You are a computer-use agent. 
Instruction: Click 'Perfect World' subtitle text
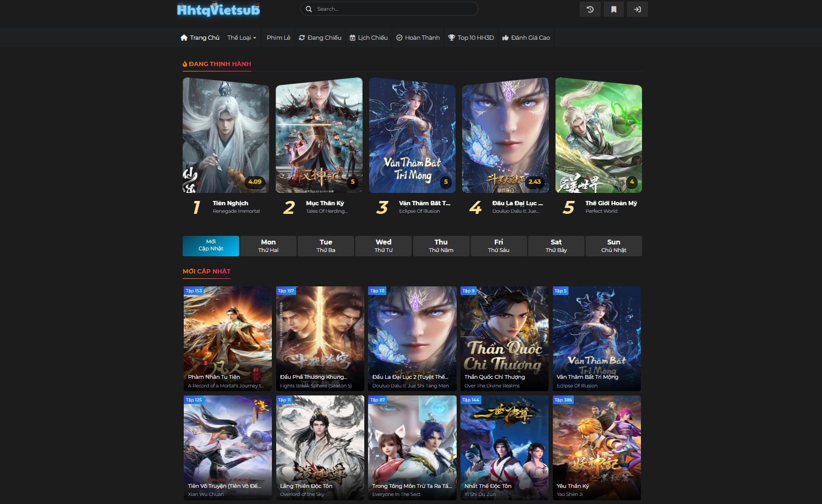(602, 211)
